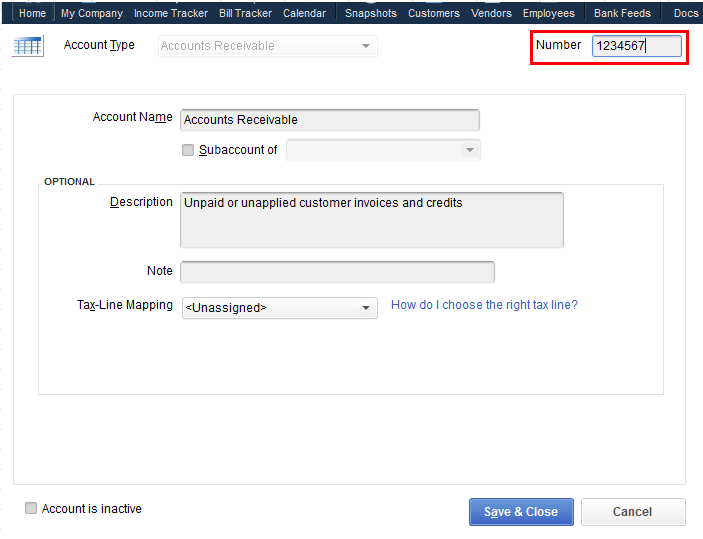Viewport: 703px width, 539px height.
Task: Select Bill Tracker in top bar
Action: [x=245, y=13]
